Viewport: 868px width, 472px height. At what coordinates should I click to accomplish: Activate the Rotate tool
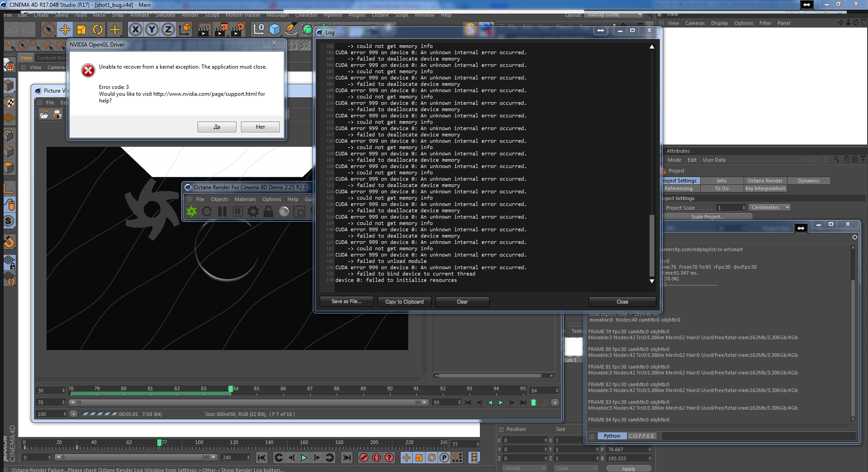pyautogui.click(x=98, y=30)
